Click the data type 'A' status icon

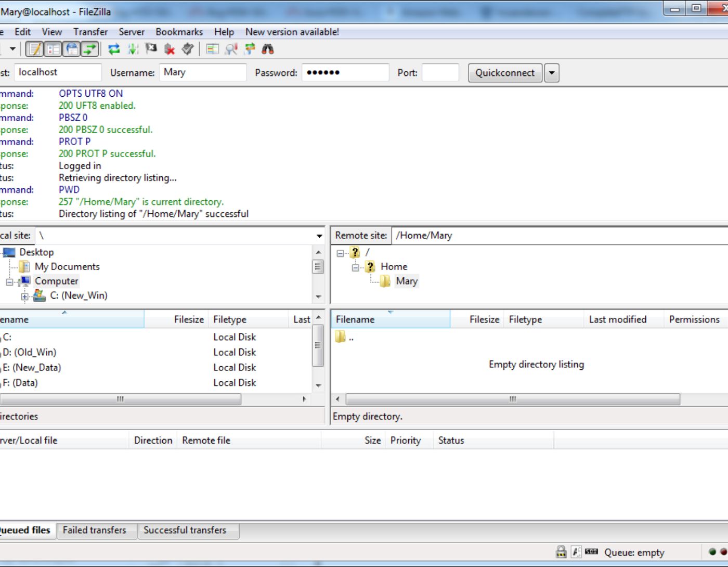click(x=576, y=552)
